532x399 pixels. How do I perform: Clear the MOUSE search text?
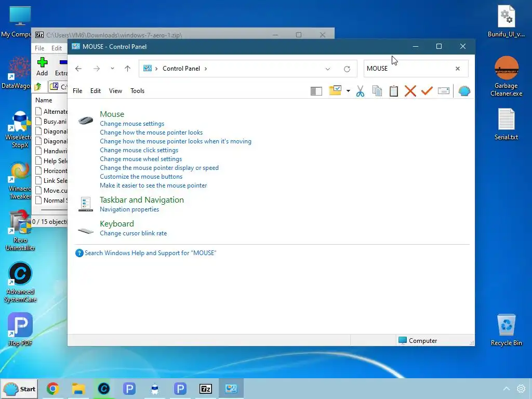[x=458, y=69]
